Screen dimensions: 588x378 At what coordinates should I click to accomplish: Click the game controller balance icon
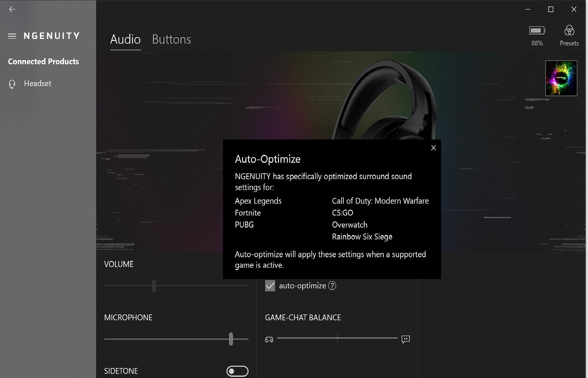[269, 340]
